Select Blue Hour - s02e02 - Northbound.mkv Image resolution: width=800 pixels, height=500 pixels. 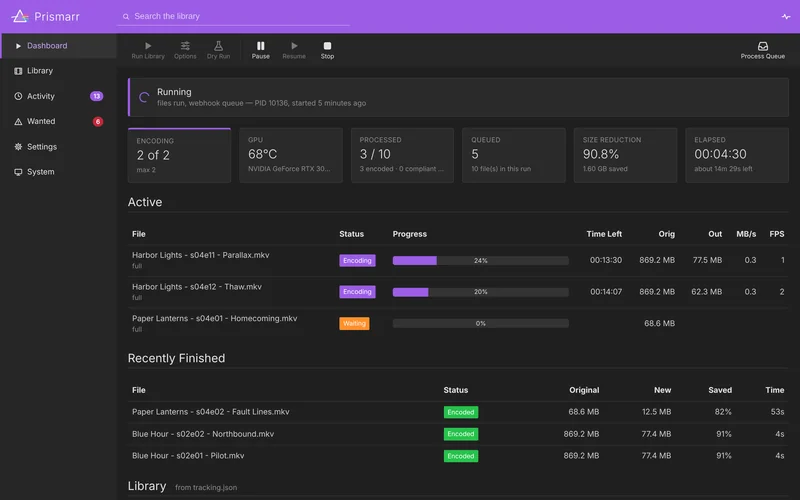(203, 434)
